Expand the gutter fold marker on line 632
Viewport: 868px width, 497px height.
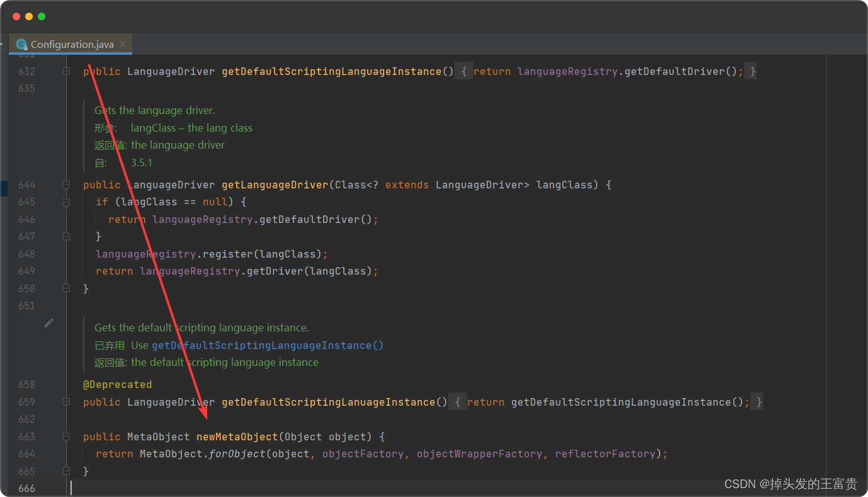(x=66, y=71)
